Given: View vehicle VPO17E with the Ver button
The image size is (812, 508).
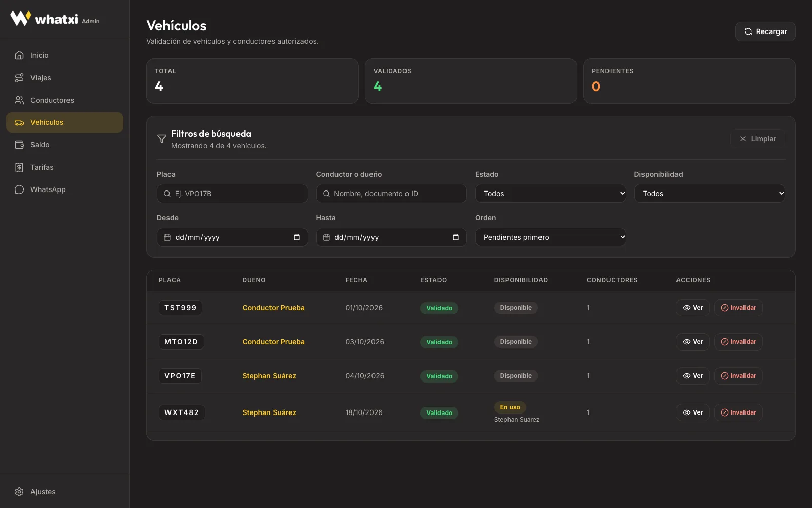Looking at the screenshot, I should point(693,376).
